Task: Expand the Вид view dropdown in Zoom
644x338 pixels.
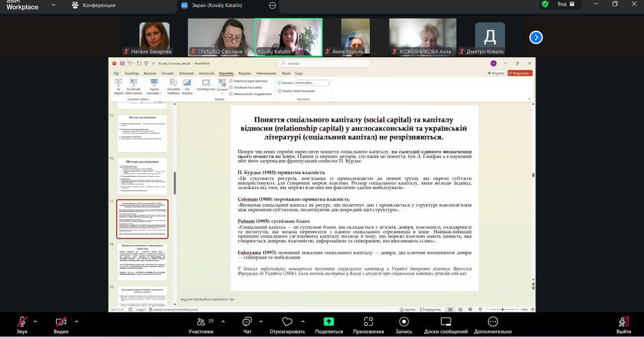Action: (572, 4)
